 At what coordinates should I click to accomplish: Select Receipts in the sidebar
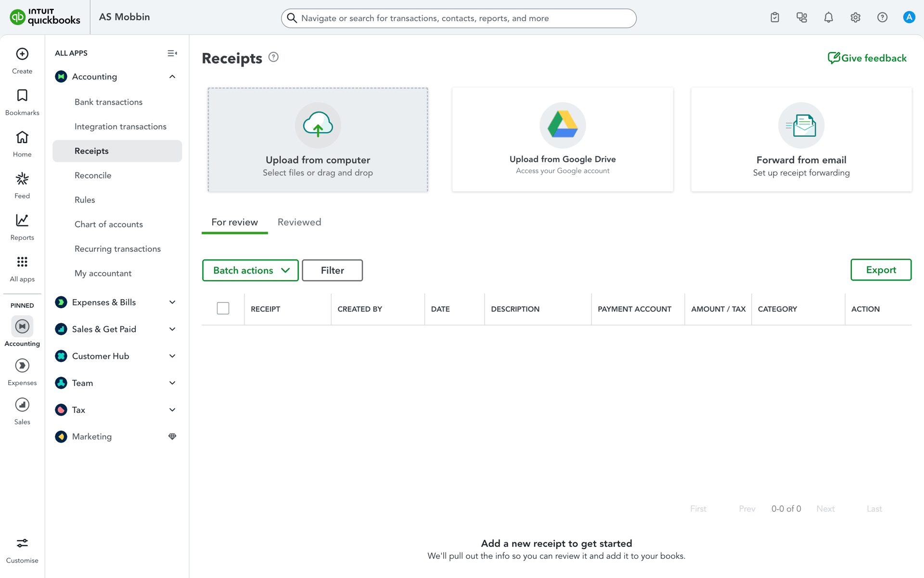(x=117, y=151)
